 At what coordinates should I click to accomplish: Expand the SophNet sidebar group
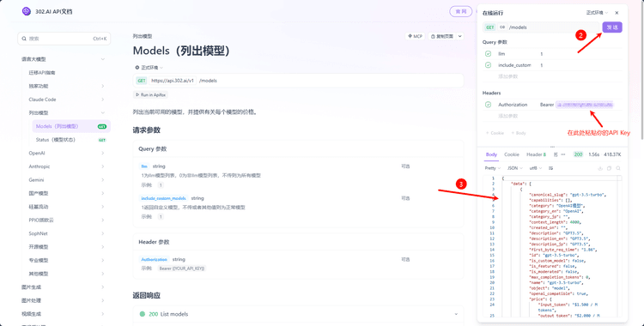[102, 233]
